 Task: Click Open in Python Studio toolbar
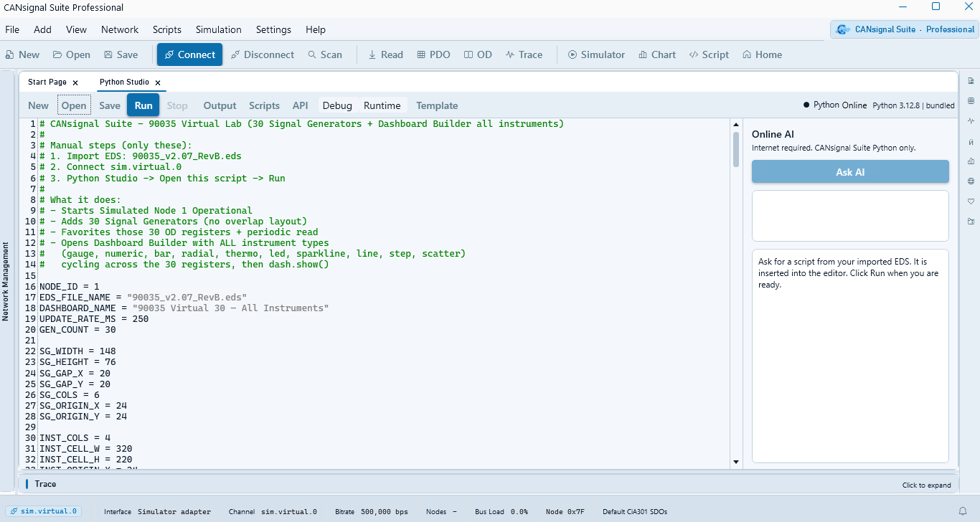click(x=74, y=105)
